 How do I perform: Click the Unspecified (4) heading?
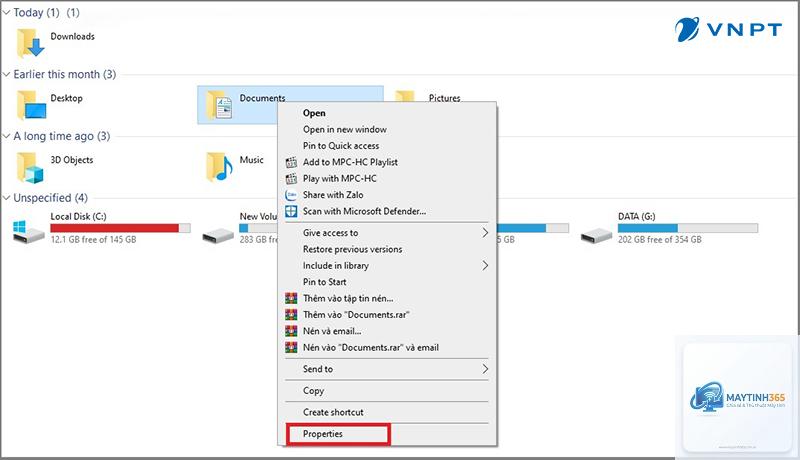coord(51,198)
